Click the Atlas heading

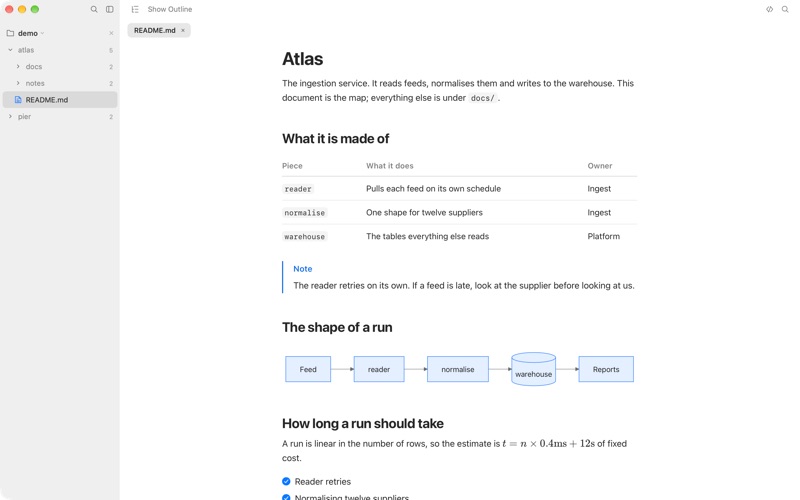click(303, 59)
